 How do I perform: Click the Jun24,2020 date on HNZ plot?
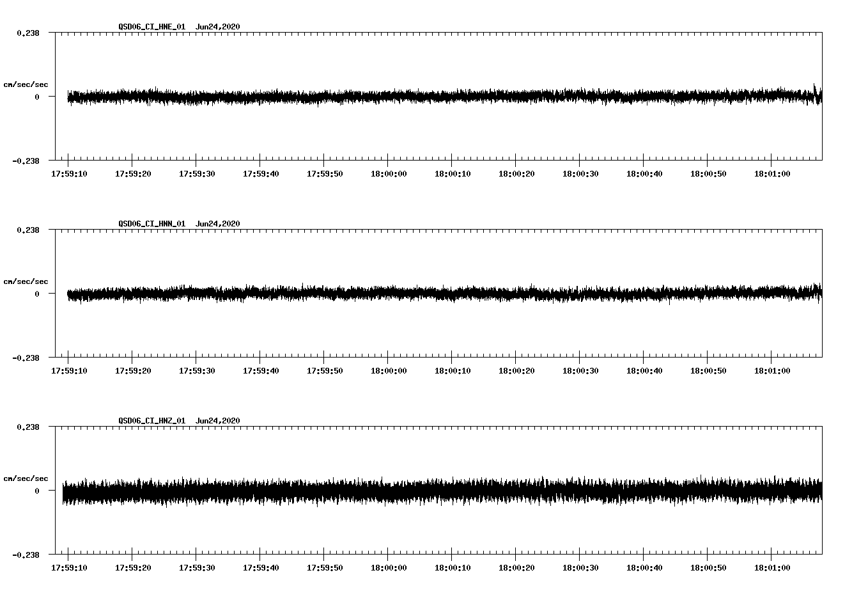[x=218, y=421]
